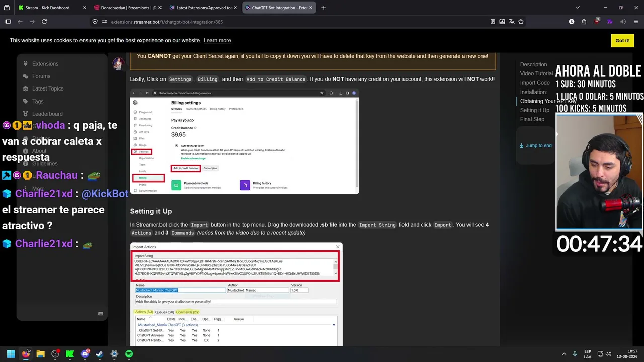Expand the hidden system tray icons chevron
The image size is (644, 362).
564,354
